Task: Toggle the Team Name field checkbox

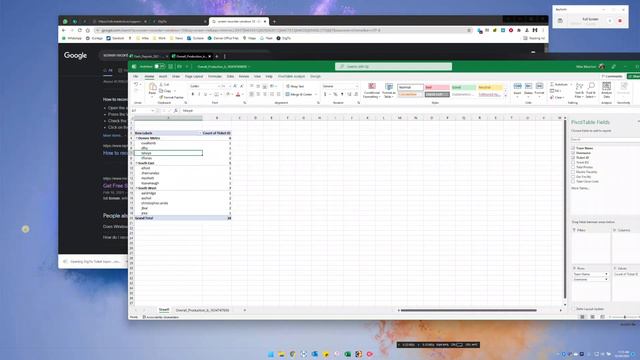Action: click(573, 148)
